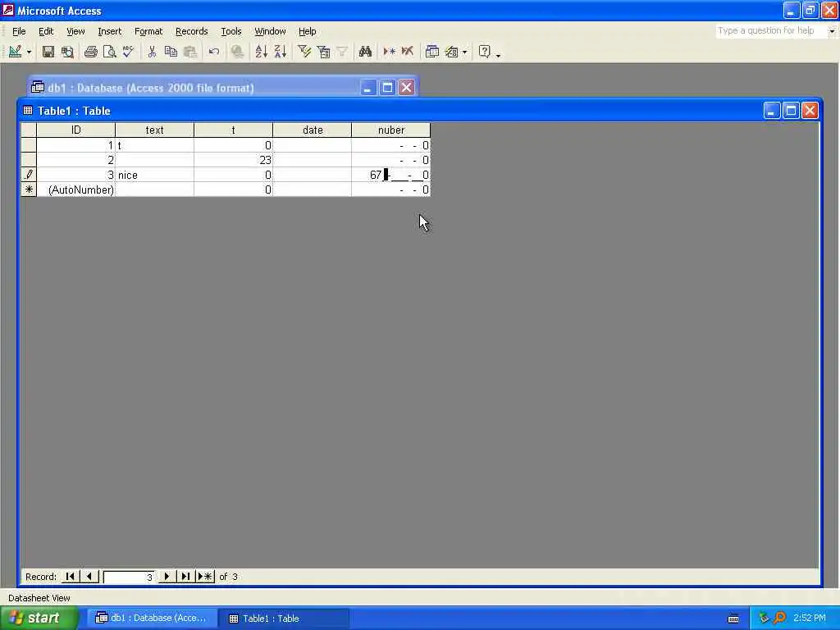This screenshot has height=630, width=840.
Task: Click the new record navigation button
Action: [x=205, y=577]
